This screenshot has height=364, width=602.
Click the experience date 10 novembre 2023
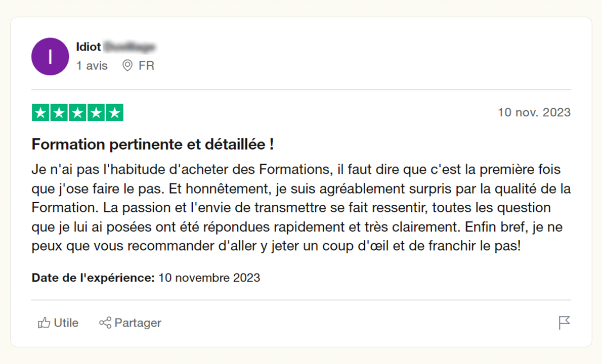point(209,278)
